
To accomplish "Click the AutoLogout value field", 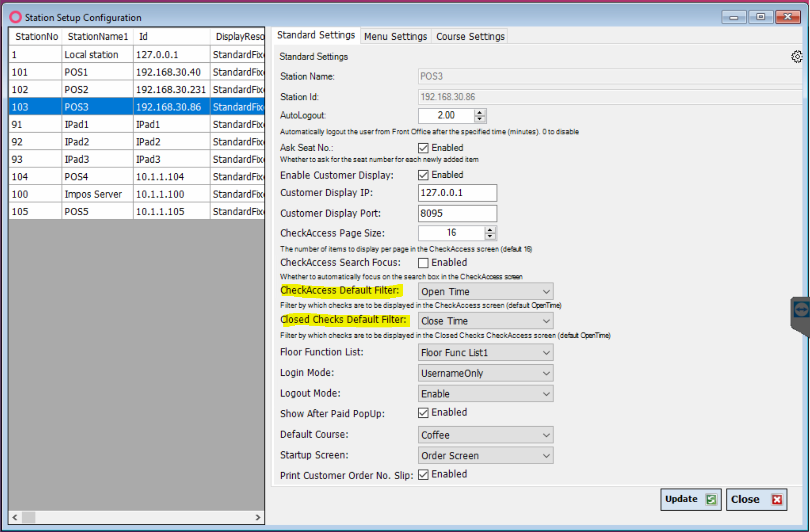I will click(x=446, y=116).
